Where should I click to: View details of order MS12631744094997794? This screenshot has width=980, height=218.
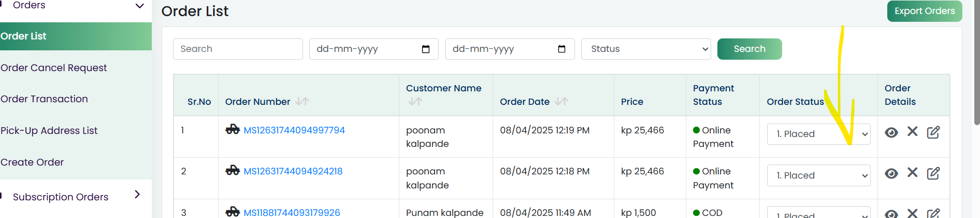coord(891,132)
